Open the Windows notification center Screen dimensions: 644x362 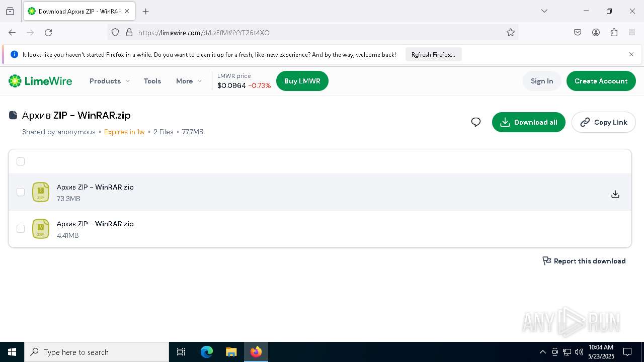[627, 352]
